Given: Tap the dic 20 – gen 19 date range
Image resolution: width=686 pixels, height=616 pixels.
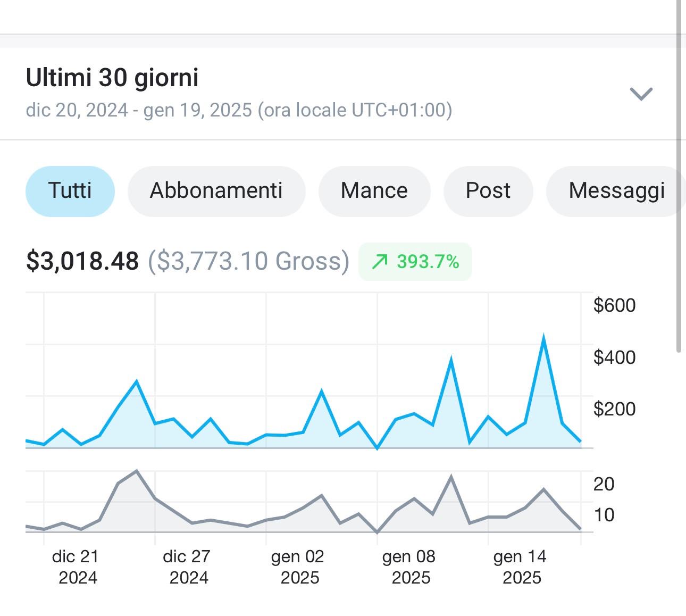Looking at the screenshot, I should pos(239,110).
